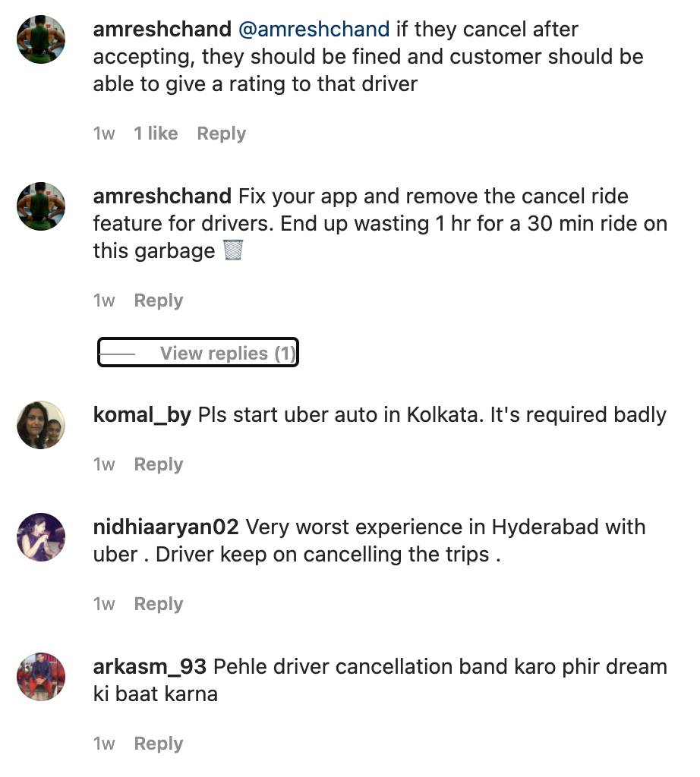Reply to arkasm_93's comment
The height and width of the screenshot is (777, 700).
159,744
